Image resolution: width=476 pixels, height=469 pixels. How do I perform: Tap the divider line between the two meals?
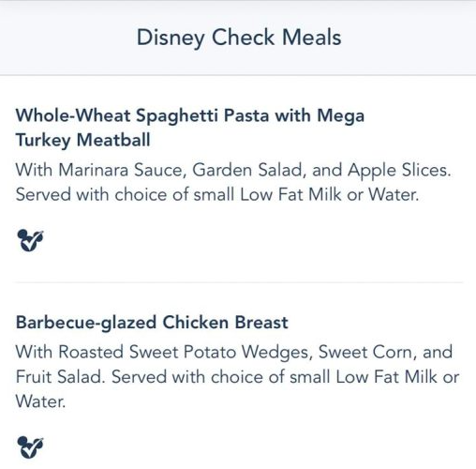coord(239,282)
